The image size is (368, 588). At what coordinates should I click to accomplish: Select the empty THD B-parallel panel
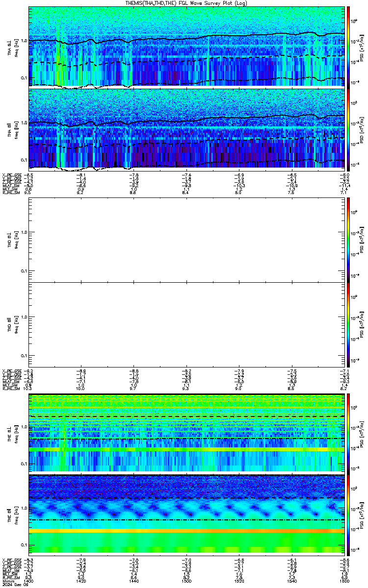point(187,324)
